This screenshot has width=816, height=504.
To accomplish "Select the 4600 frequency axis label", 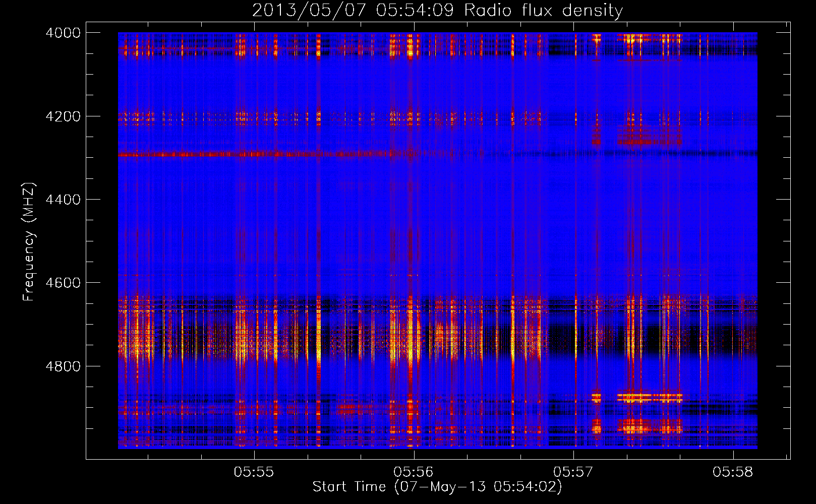I will 63,283.
